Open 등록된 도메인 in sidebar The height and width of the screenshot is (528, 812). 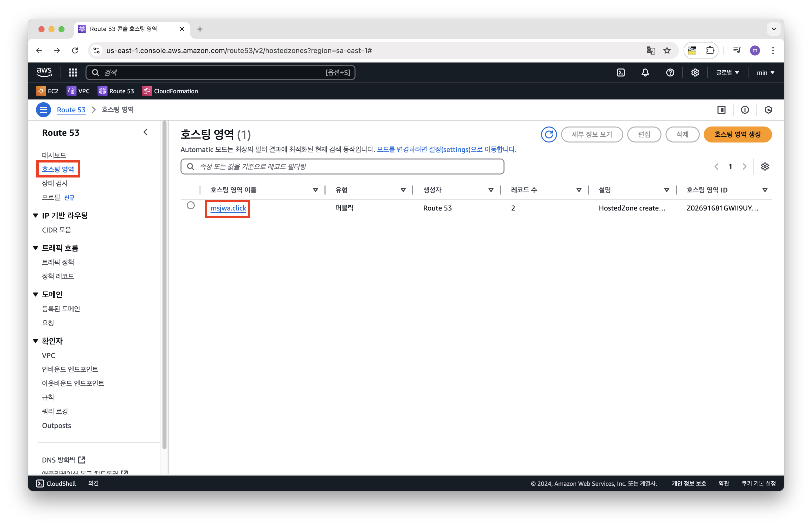pyautogui.click(x=61, y=309)
